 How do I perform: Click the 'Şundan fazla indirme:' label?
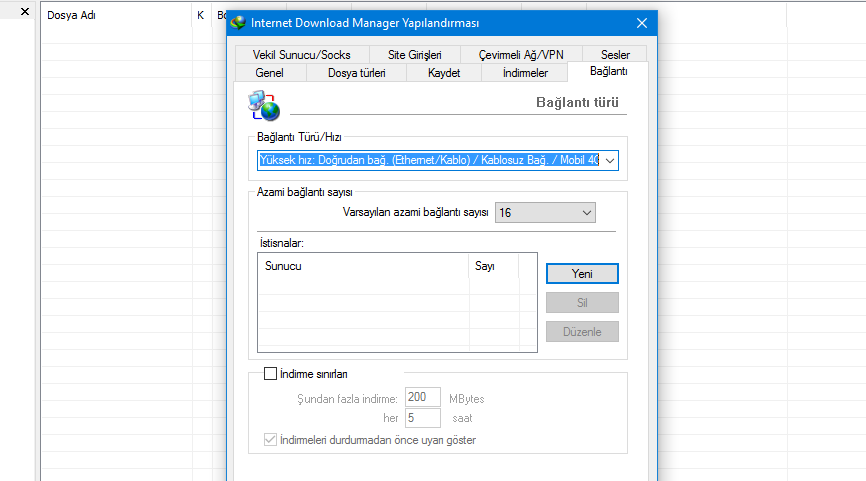347,399
